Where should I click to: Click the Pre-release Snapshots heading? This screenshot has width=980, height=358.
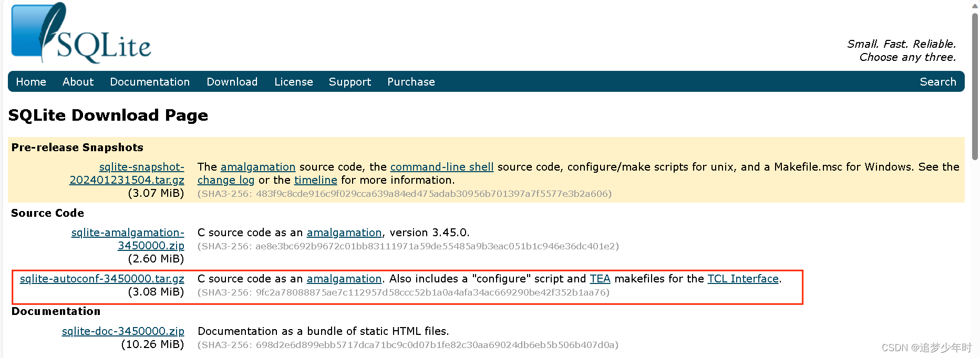[x=77, y=148]
